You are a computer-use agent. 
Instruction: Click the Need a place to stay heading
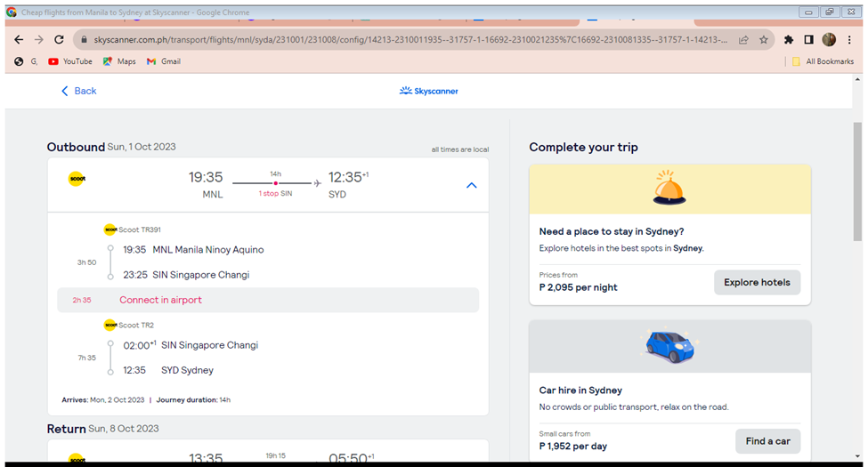click(x=612, y=232)
